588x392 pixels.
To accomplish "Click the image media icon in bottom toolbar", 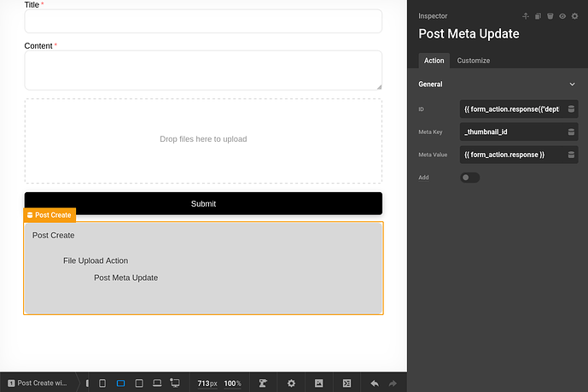I will click(x=319, y=383).
